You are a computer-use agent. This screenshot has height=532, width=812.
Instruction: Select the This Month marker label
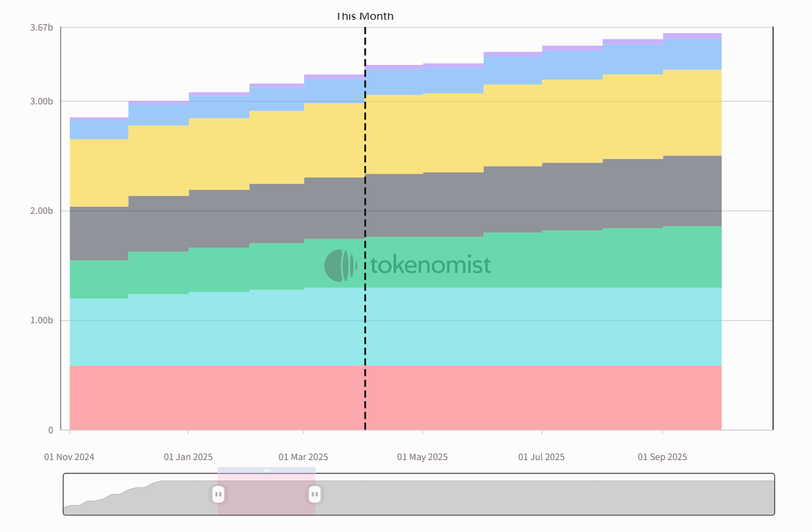tap(365, 16)
